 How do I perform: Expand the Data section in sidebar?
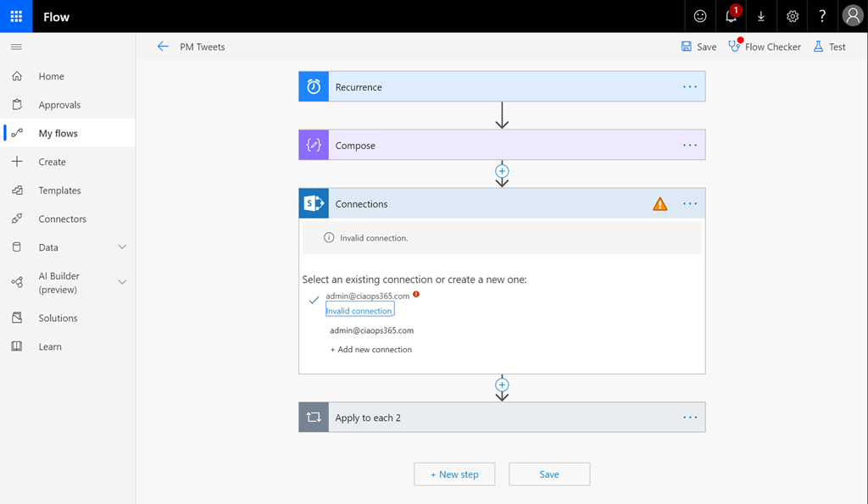121,247
